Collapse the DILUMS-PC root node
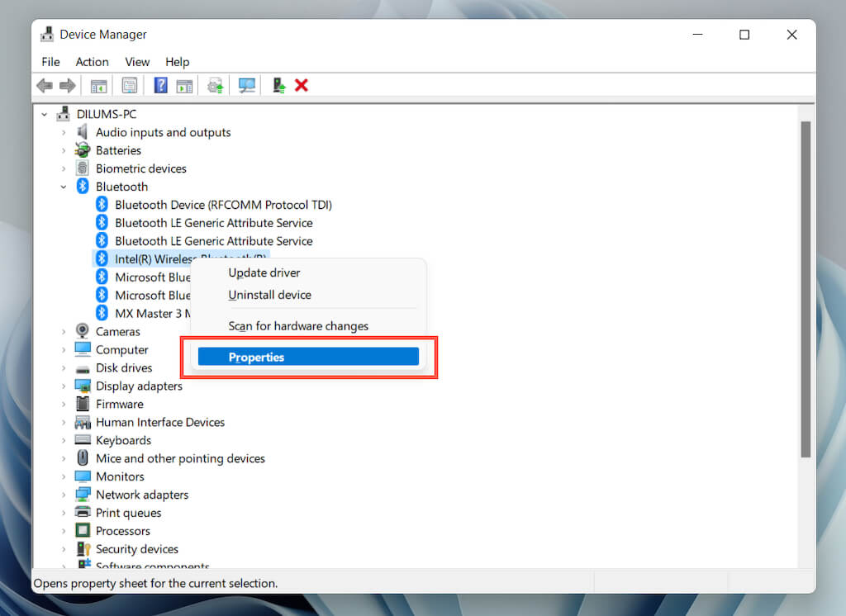Image resolution: width=846 pixels, height=616 pixels. click(x=45, y=114)
